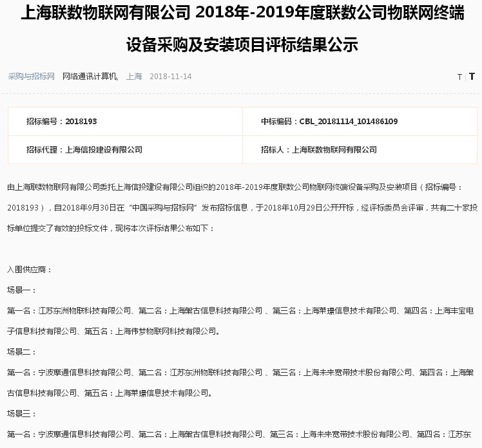Click the 场景二 section label
This screenshot has width=482, height=448.
pos(22,351)
